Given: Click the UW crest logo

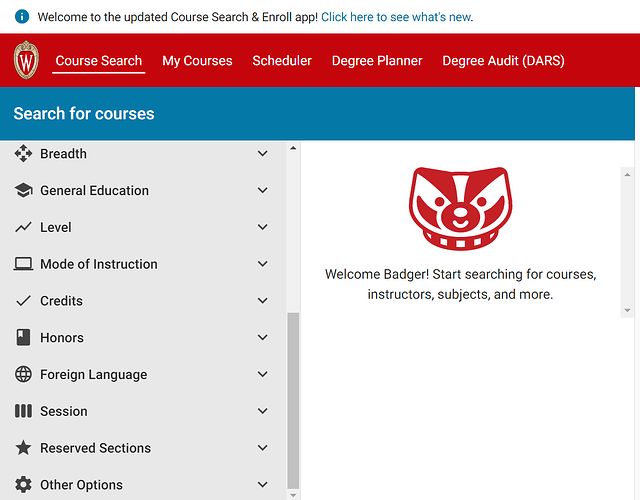Looking at the screenshot, I should click(26, 60).
